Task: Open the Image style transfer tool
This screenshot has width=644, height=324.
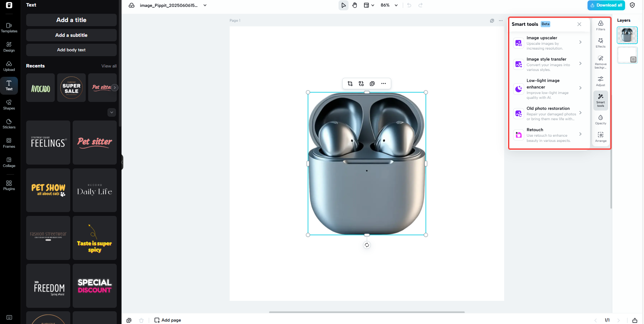Action: coord(549,64)
